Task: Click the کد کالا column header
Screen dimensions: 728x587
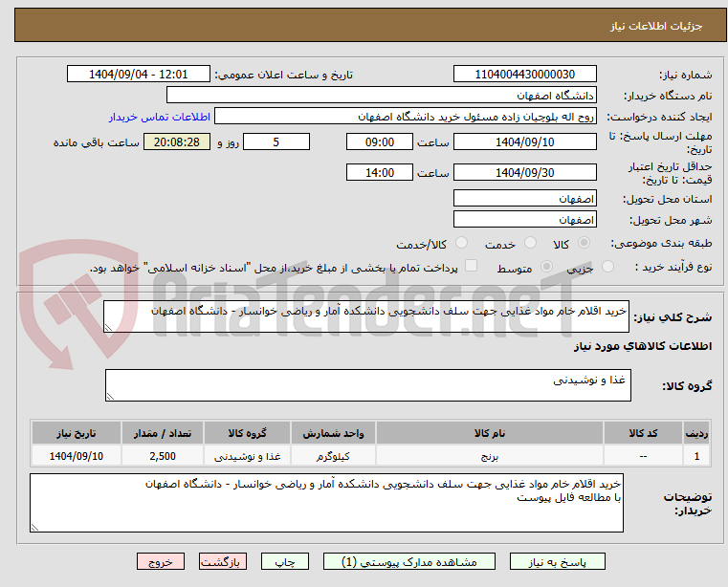Action: click(x=643, y=433)
